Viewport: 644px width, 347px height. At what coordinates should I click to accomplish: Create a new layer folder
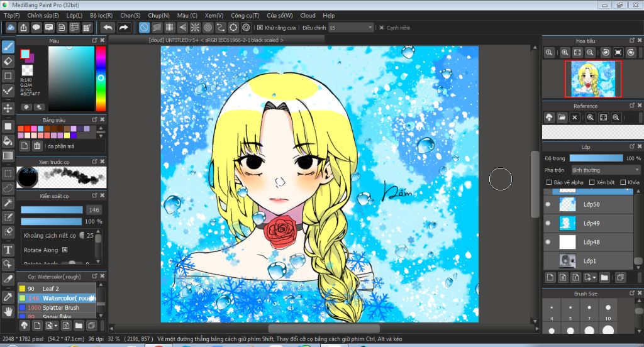click(x=604, y=278)
